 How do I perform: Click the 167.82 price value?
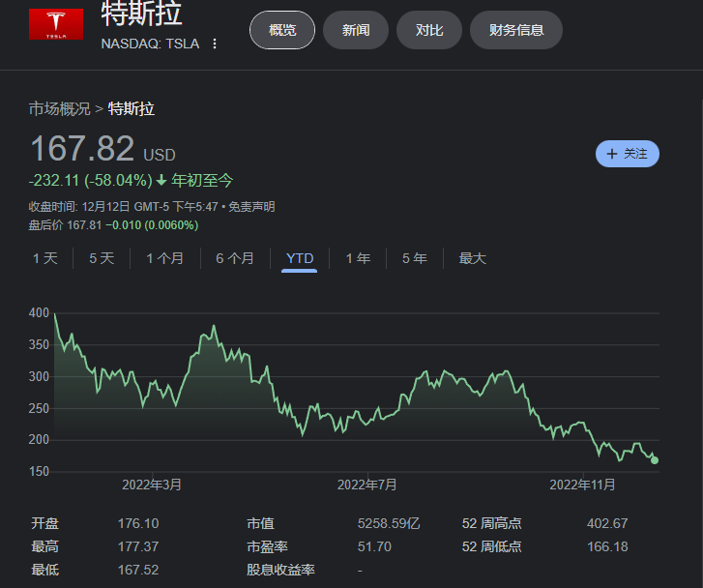(82, 149)
